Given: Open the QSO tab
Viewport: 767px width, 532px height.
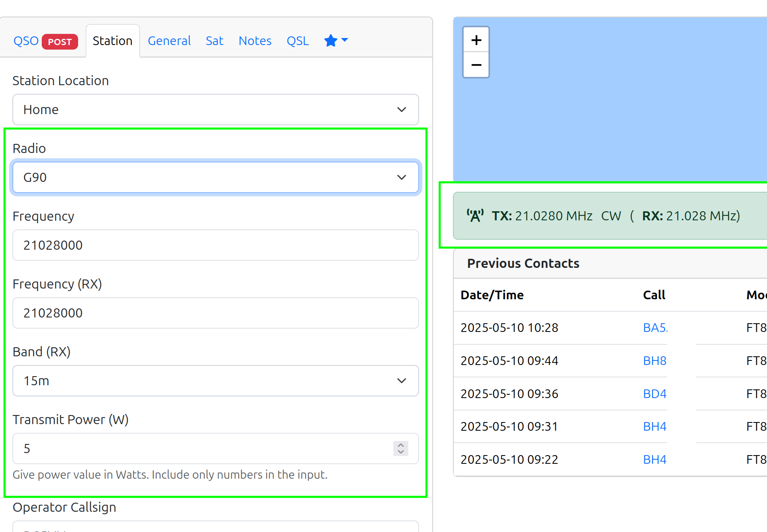Looking at the screenshot, I should [26, 41].
